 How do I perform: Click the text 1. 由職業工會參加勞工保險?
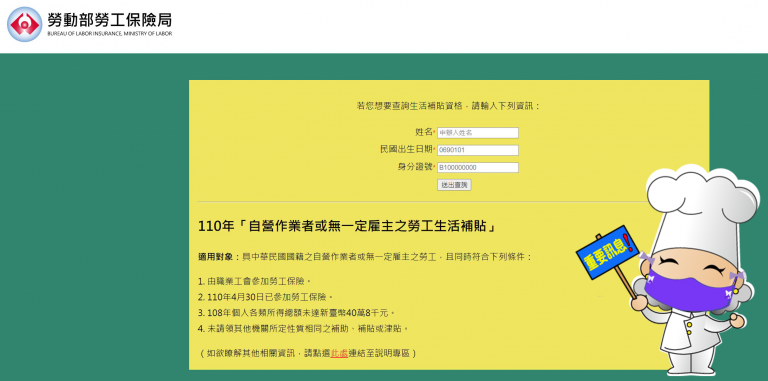click(x=255, y=281)
